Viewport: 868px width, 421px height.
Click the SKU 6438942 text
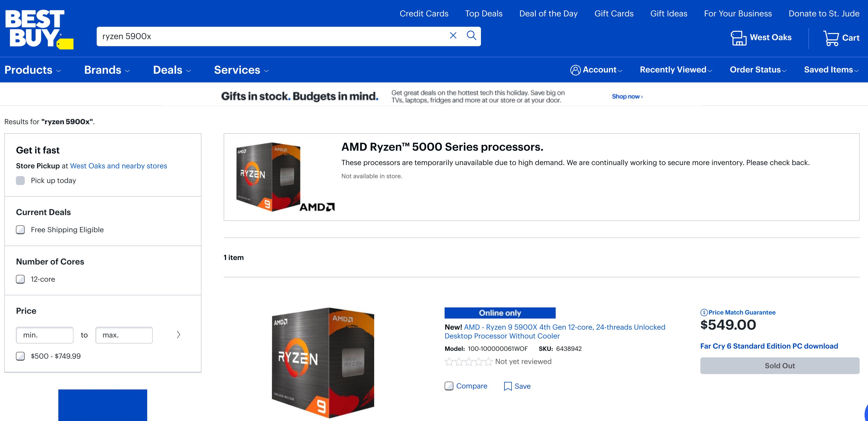[560, 349]
